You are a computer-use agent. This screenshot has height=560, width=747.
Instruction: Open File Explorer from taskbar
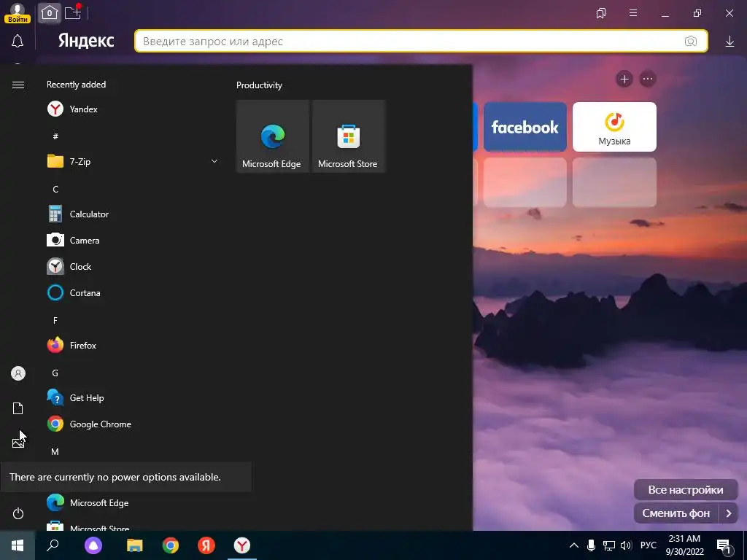[x=135, y=545]
